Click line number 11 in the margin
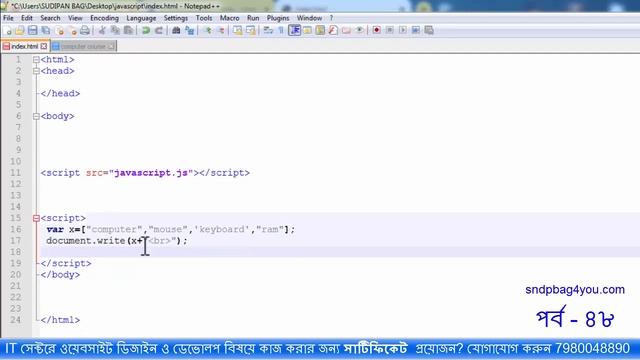 pos(16,173)
